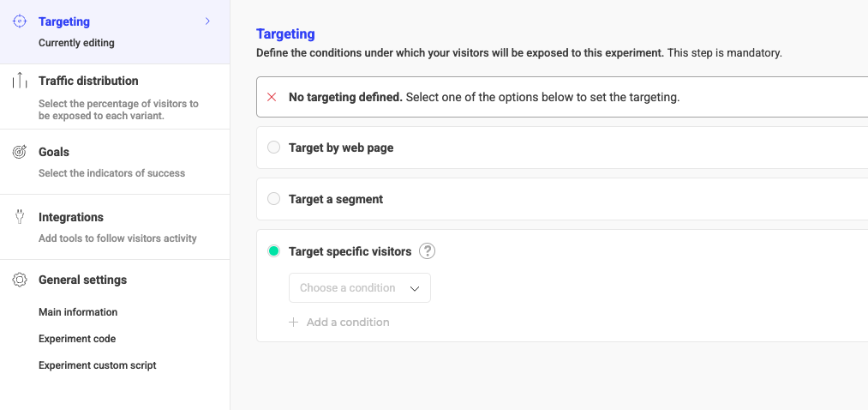Go to the Goals step
The image size is (868, 410).
[x=54, y=152]
